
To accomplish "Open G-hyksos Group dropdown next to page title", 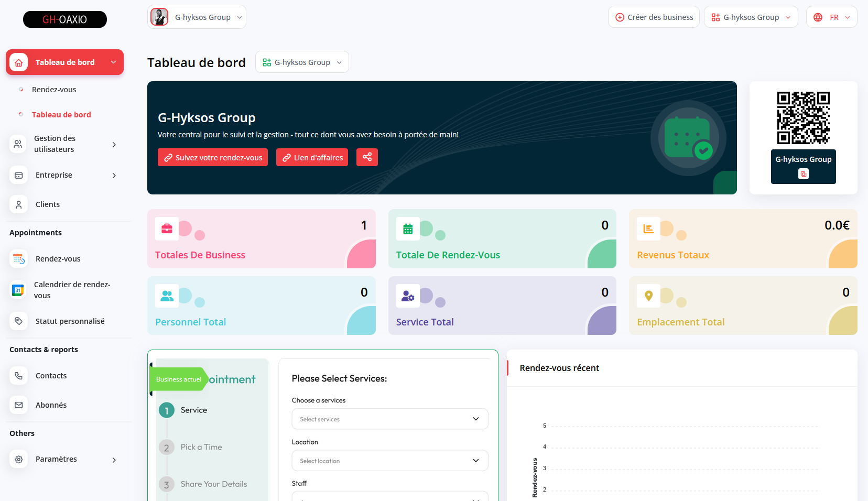I will [302, 62].
